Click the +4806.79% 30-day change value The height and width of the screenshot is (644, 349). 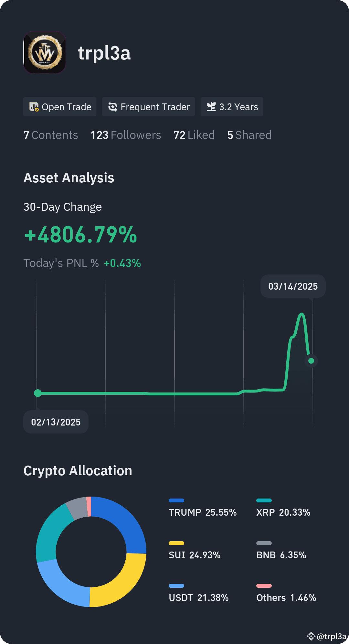point(81,234)
